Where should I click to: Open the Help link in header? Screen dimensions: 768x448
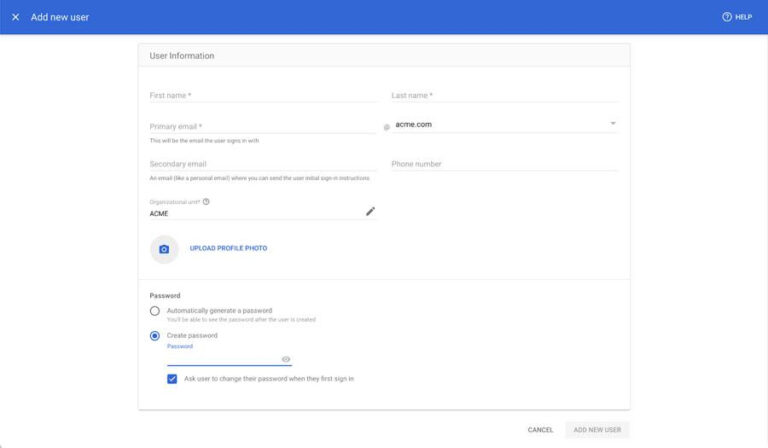(x=737, y=17)
